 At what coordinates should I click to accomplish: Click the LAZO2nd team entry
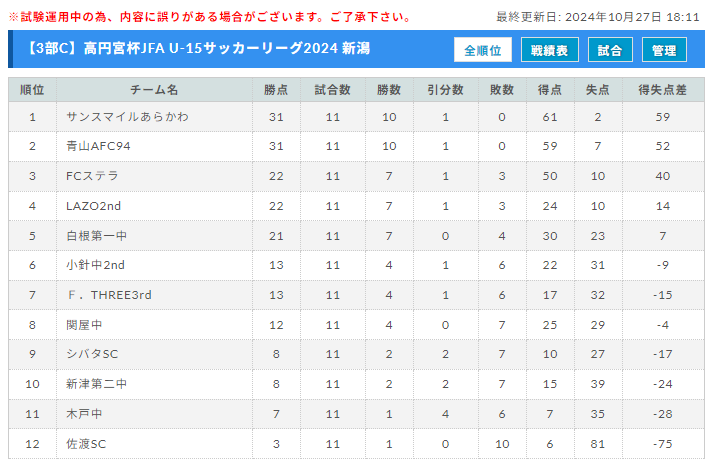coord(93,206)
